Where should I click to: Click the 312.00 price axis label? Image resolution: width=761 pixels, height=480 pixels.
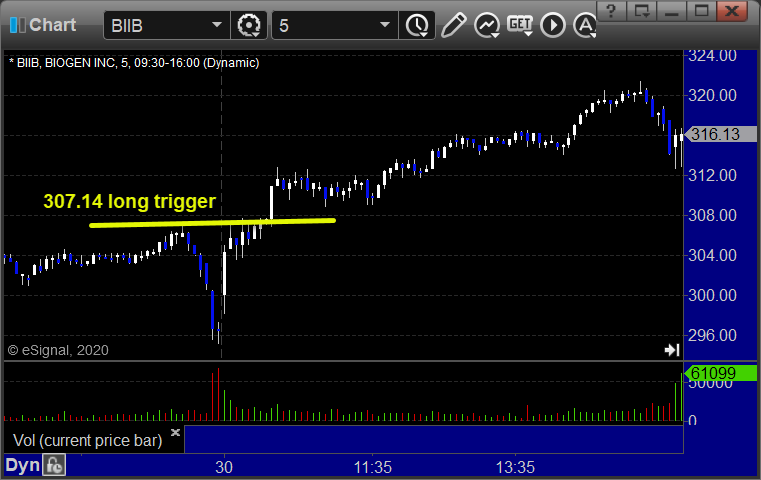pyautogui.click(x=712, y=175)
